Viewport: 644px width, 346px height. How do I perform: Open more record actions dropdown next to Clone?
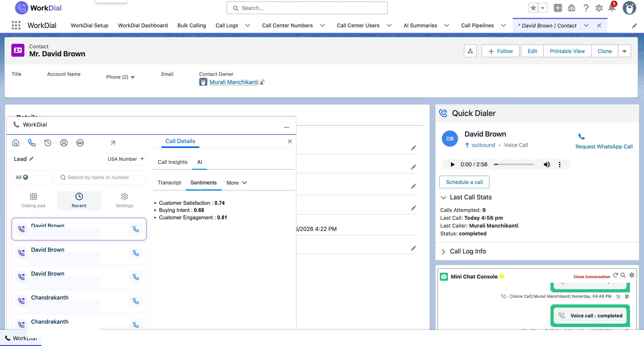point(624,51)
